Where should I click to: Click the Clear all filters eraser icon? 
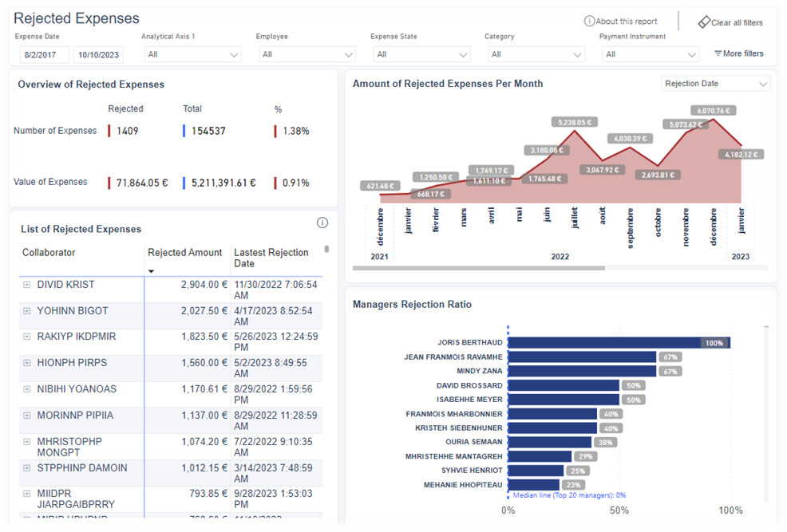[x=703, y=22]
